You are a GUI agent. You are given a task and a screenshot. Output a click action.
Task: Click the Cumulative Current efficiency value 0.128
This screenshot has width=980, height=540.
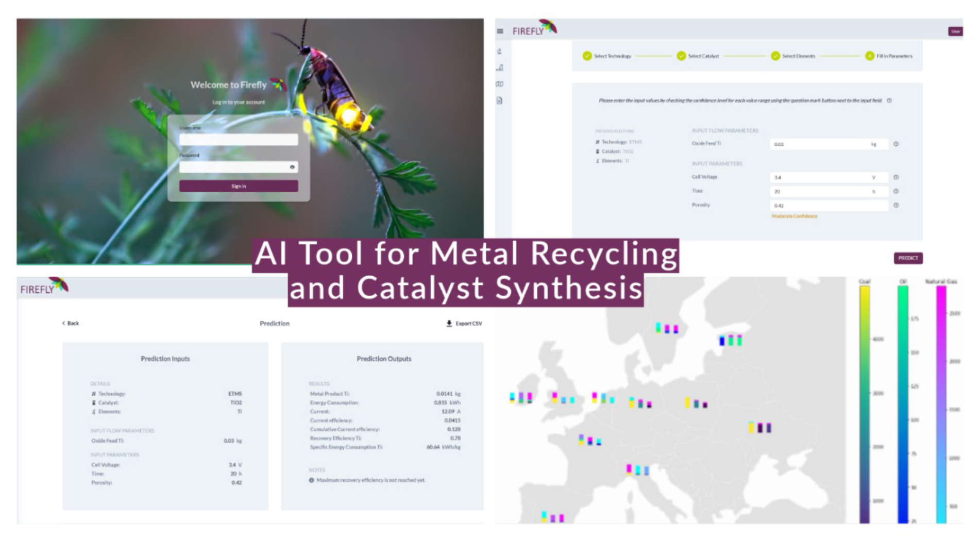point(454,429)
